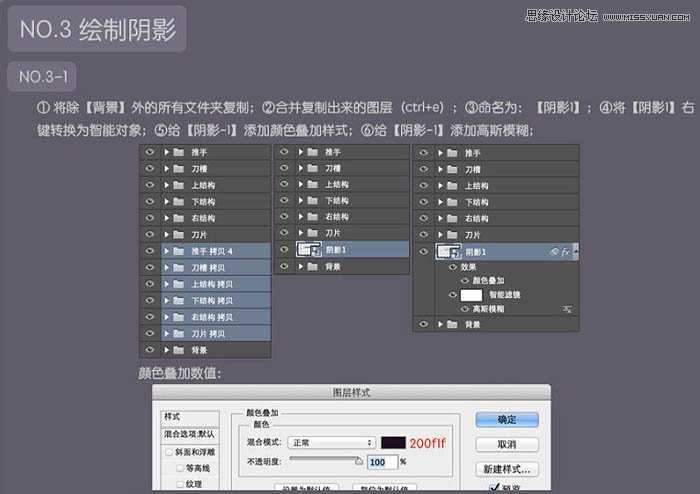Click 上结构 folder icon in right layers panel
This screenshot has width=700, height=494.
pyautogui.click(x=452, y=186)
